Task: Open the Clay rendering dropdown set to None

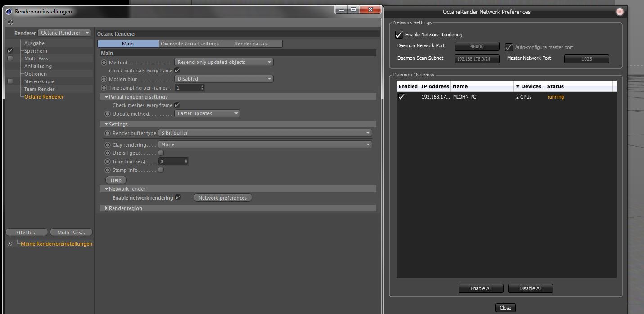Action: pos(265,144)
